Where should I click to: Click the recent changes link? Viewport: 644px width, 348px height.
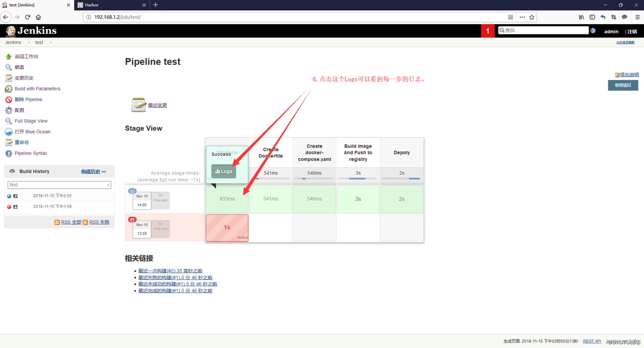(157, 105)
